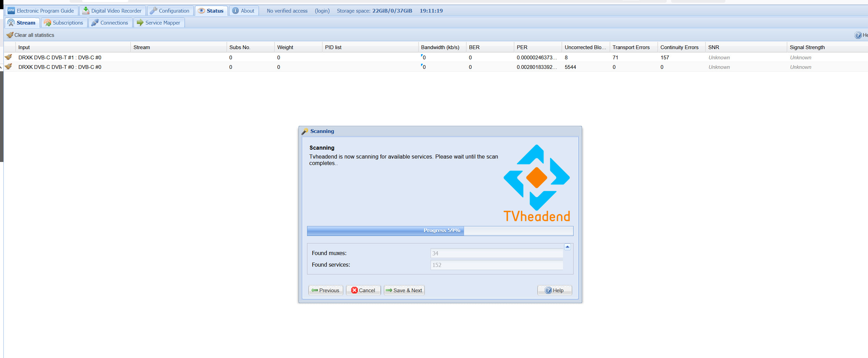Click the Found services field
This screenshot has width=868, height=358.
tap(496, 265)
